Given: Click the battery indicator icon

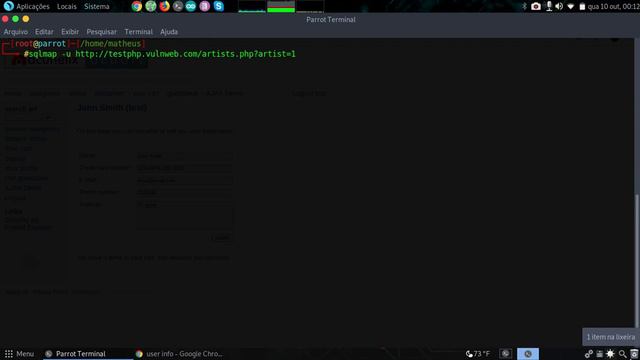Looking at the screenshot, I should pos(582,7).
